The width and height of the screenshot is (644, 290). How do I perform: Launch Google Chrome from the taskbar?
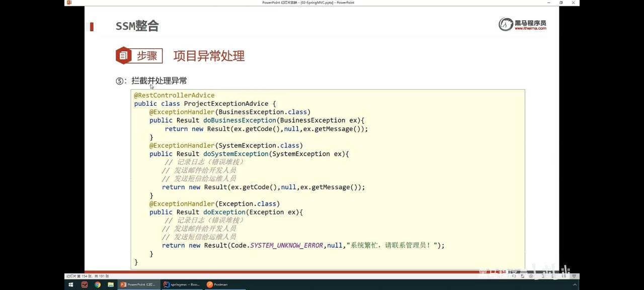point(97,284)
